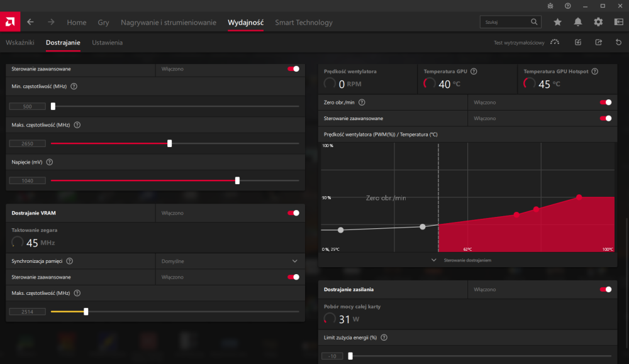Open Nagrywanie i strumieniowanie tab
This screenshot has width=629, height=364.
pos(168,23)
